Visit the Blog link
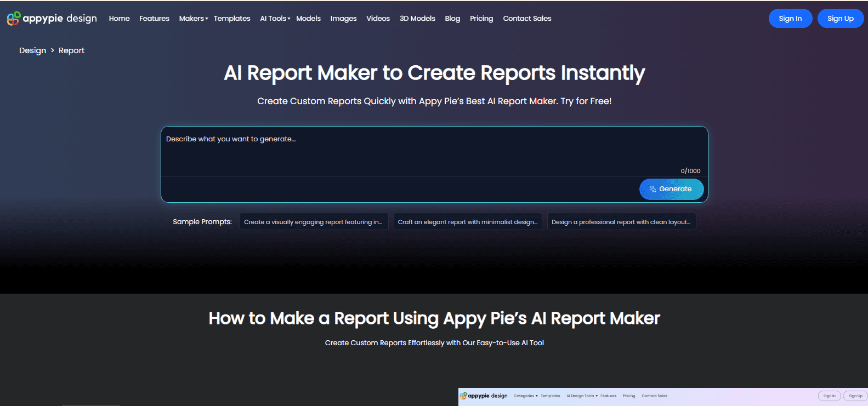 click(x=452, y=19)
